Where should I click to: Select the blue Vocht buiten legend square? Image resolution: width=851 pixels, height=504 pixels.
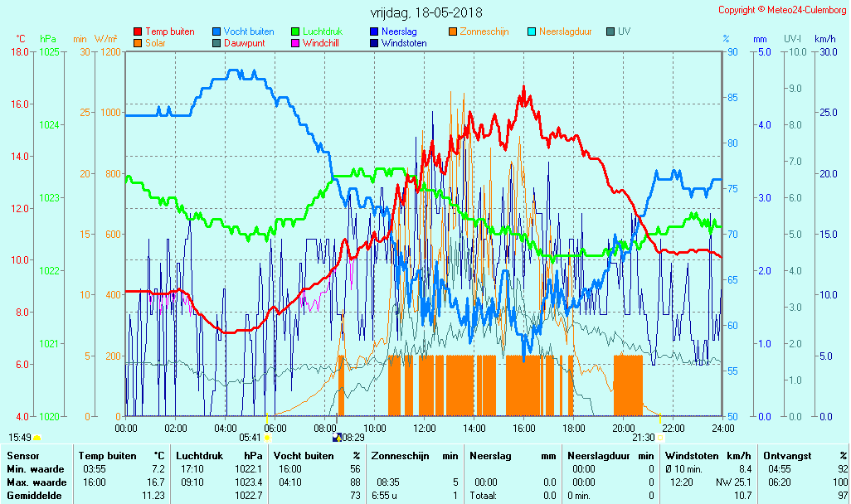pos(216,31)
